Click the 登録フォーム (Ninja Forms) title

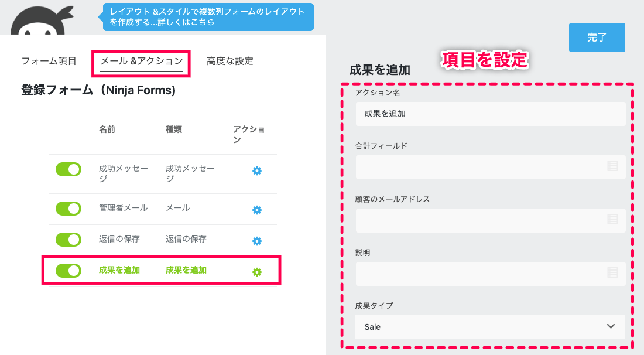click(98, 90)
